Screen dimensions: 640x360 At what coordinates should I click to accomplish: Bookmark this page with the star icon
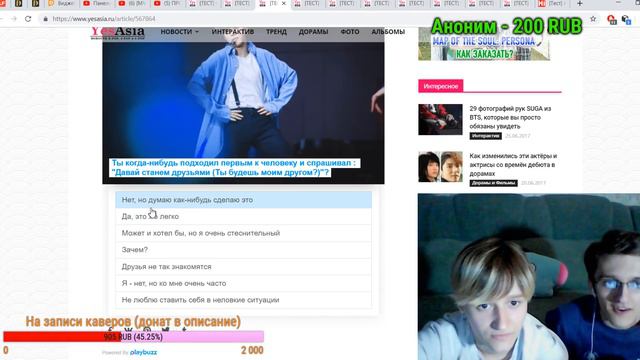pyautogui.click(x=593, y=19)
